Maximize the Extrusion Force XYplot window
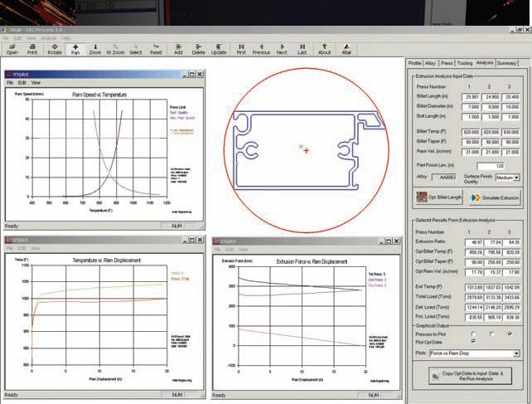Screen dimensions: 532x404 389,241
